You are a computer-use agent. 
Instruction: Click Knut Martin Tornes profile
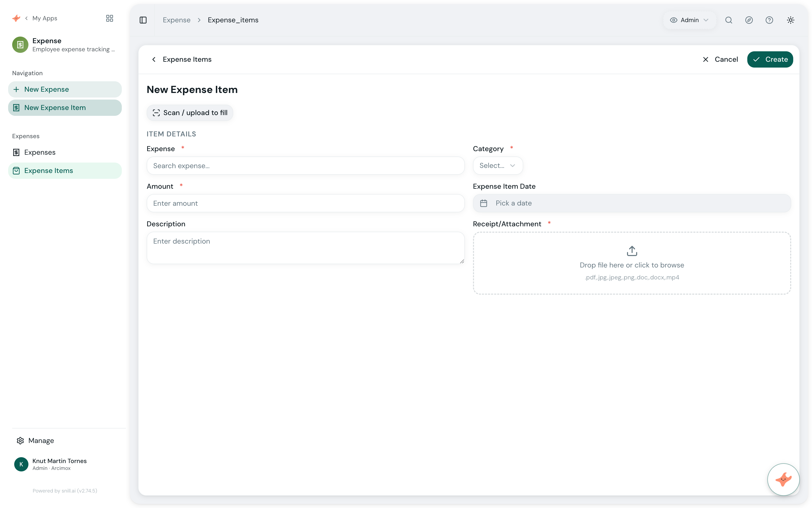click(65, 464)
